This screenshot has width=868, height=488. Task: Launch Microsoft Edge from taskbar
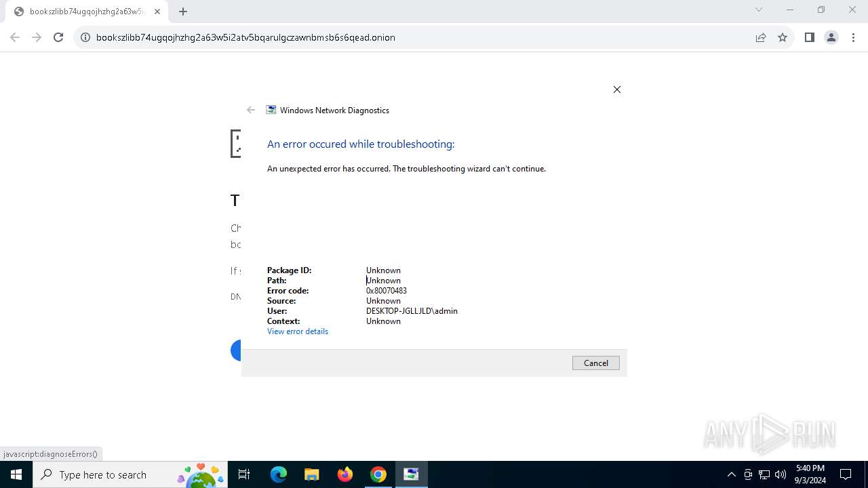279,474
